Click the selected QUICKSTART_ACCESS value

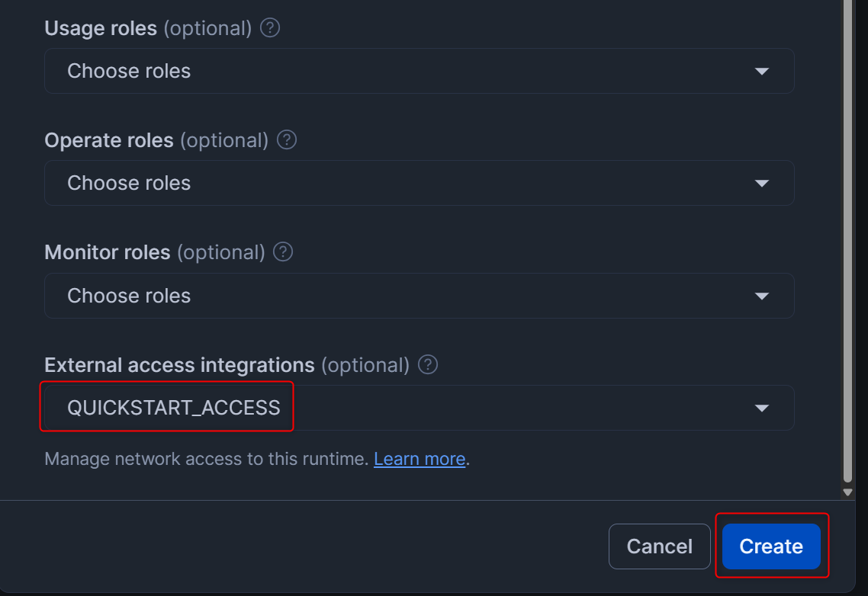pos(174,409)
